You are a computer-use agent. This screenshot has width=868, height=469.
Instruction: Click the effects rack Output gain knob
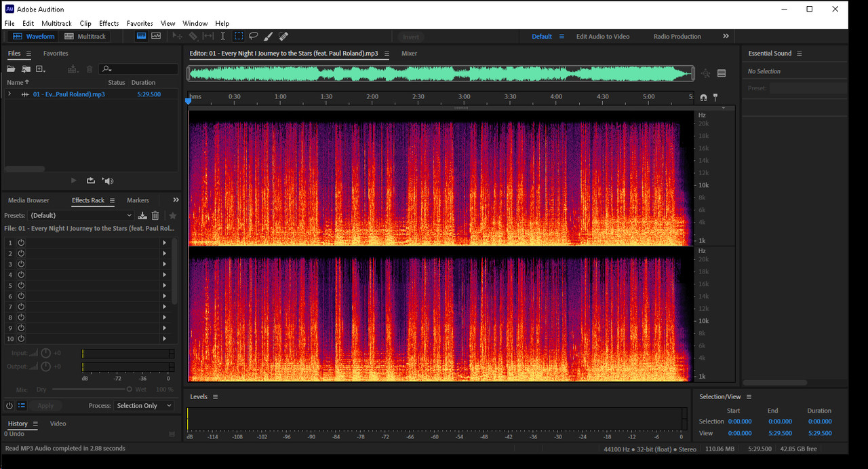pos(46,367)
